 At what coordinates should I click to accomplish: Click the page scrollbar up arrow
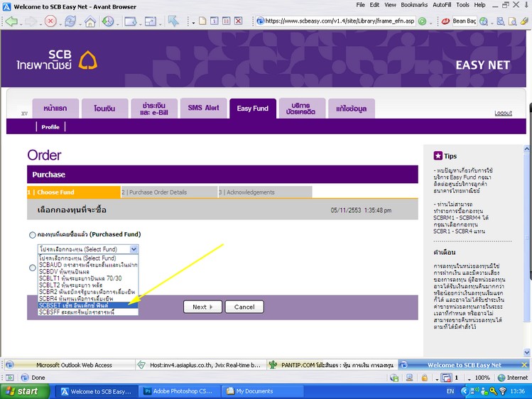tap(527, 148)
